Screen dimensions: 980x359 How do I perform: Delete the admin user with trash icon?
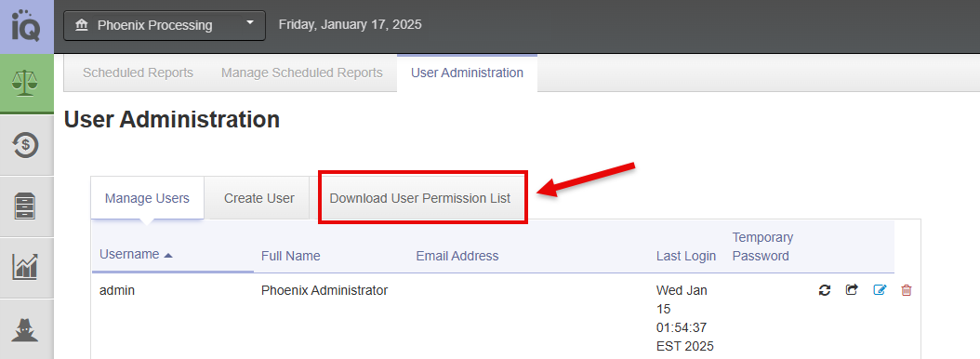tap(907, 290)
